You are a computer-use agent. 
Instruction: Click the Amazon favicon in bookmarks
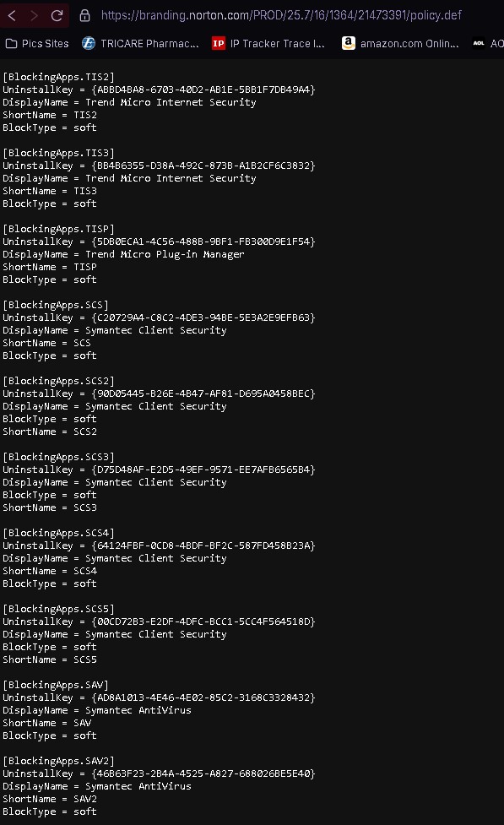349,44
